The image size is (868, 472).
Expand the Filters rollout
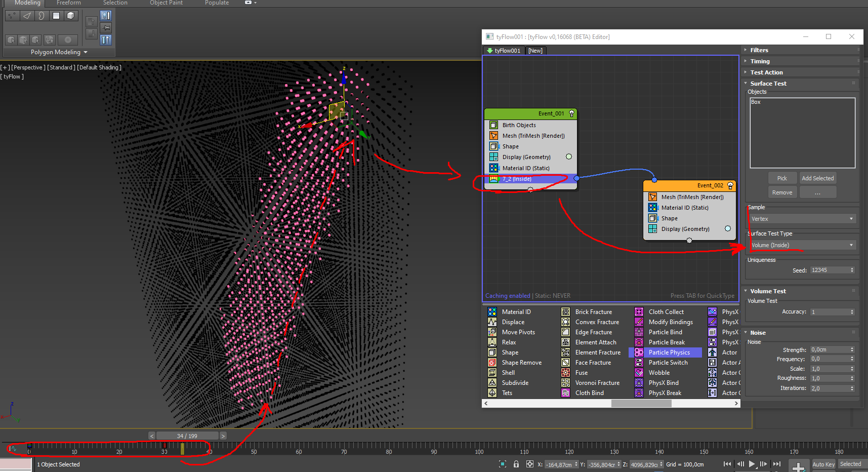(x=759, y=50)
